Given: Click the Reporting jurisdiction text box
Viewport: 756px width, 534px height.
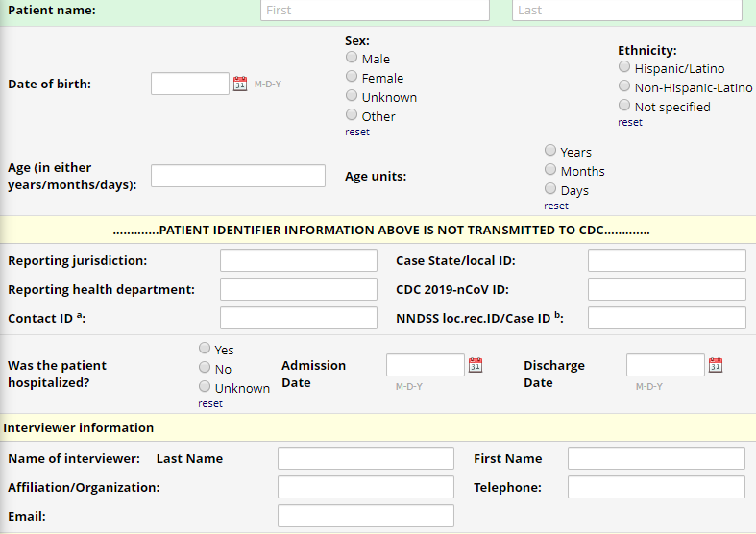Looking at the screenshot, I should tap(299, 260).
